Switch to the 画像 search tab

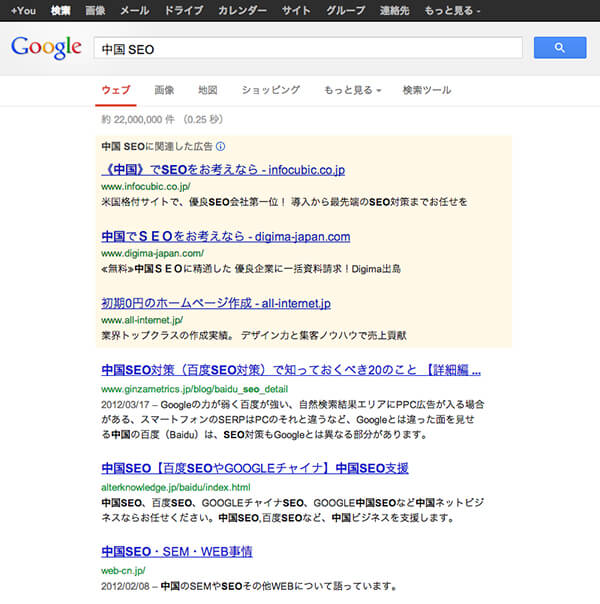coord(164,90)
